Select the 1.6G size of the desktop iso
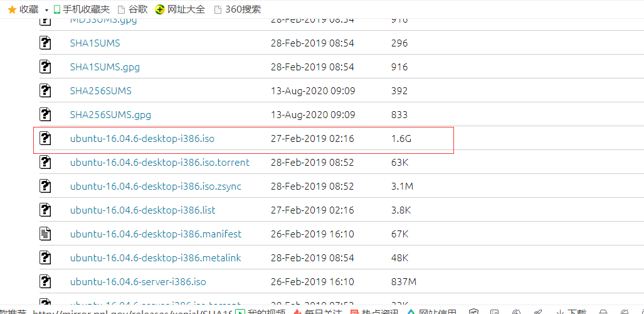The height and width of the screenshot is (314, 644). pos(401,139)
